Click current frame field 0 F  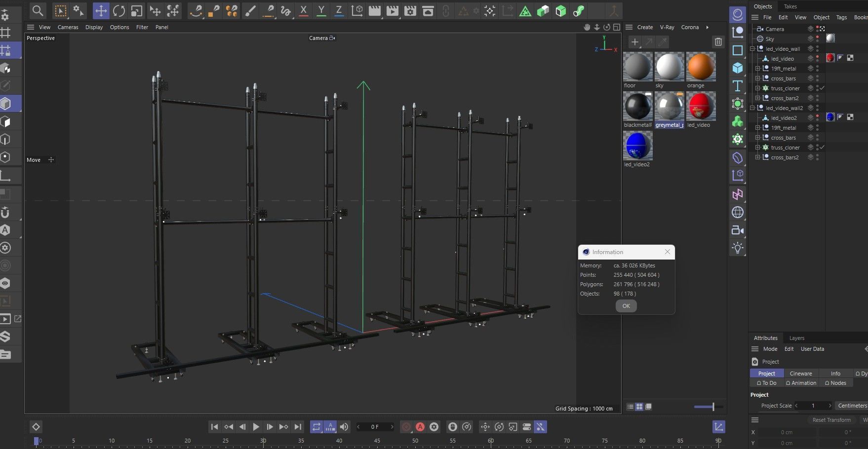click(x=375, y=427)
